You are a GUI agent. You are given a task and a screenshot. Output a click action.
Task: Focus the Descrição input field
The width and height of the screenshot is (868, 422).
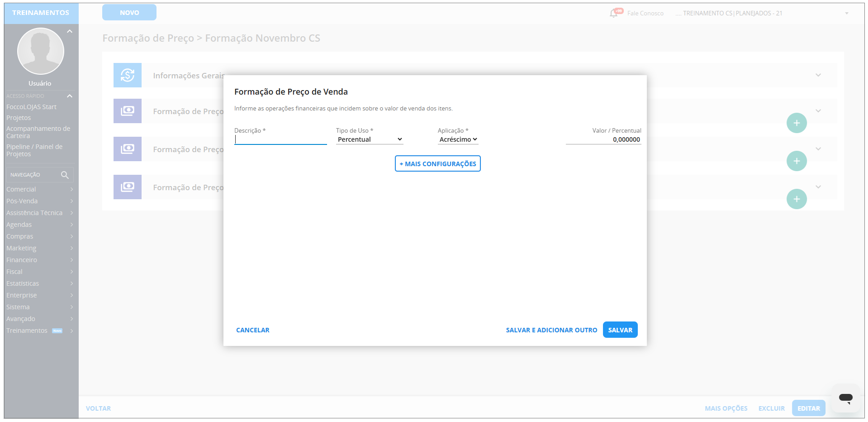[x=280, y=139]
